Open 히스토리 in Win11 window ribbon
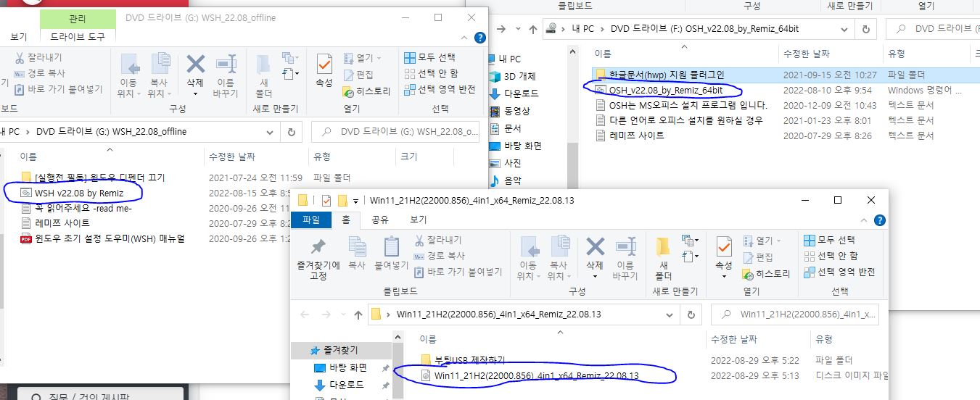980x400 pixels. coord(765,274)
